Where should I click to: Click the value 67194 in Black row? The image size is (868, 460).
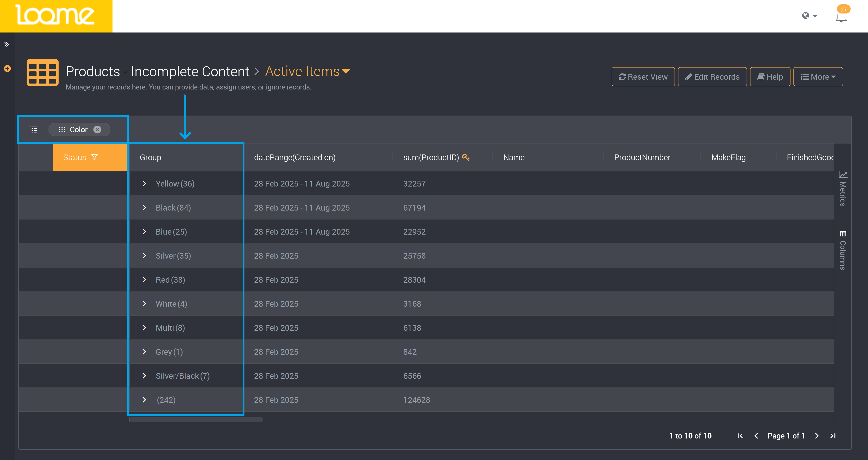coord(415,207)
